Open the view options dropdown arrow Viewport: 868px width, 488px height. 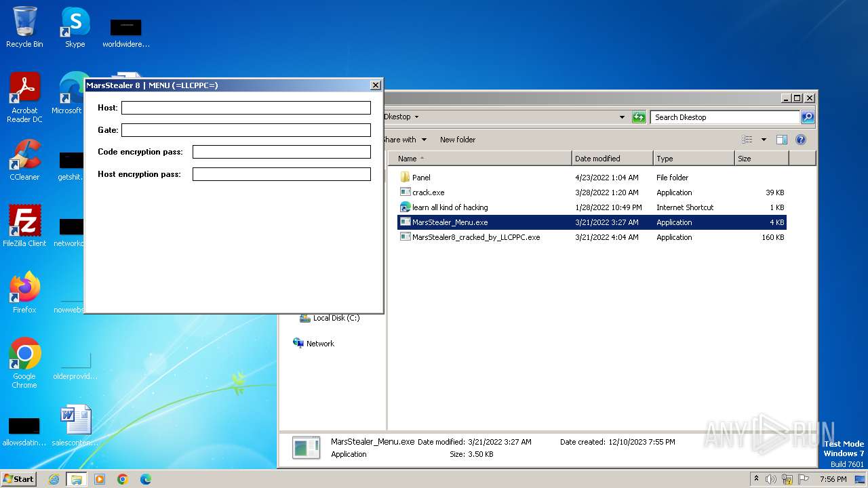764,140
